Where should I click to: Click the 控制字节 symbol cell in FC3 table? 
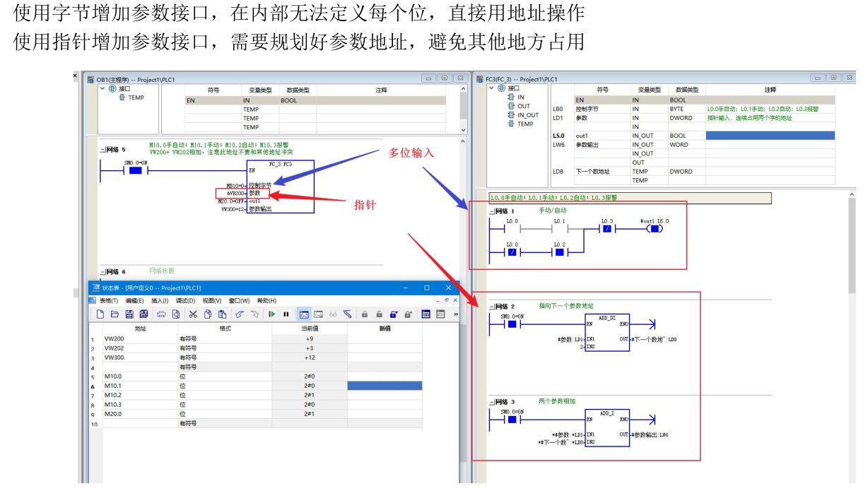coord(602,109)
